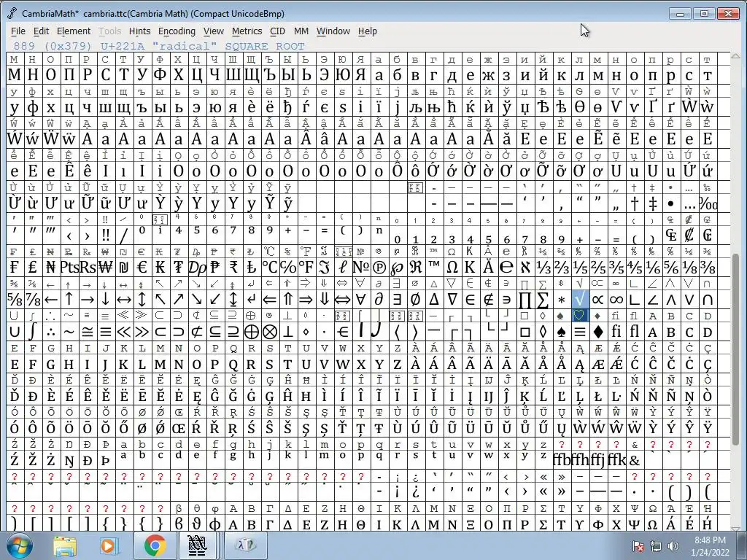Select the double dagger ‡ glyph cell
The width and height of the screenshot is (747, 560).
click(653, 203)
